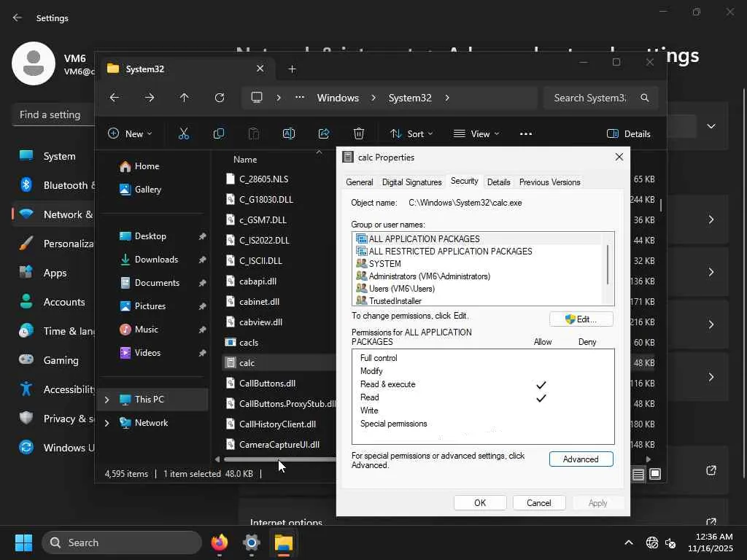Click the Search System32 input box
747x560 pixels.
tap(591, 98)
